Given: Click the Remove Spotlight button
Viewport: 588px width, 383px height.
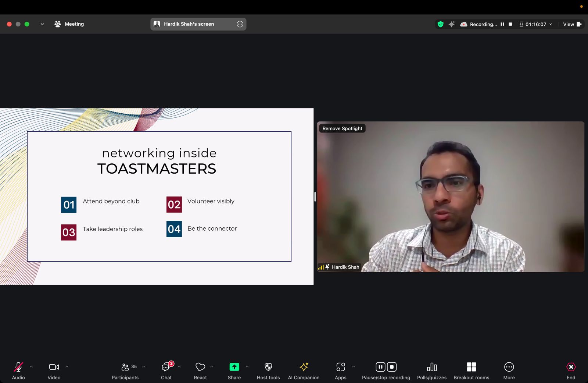Looking at the screenshot, I should pos(342,128).
